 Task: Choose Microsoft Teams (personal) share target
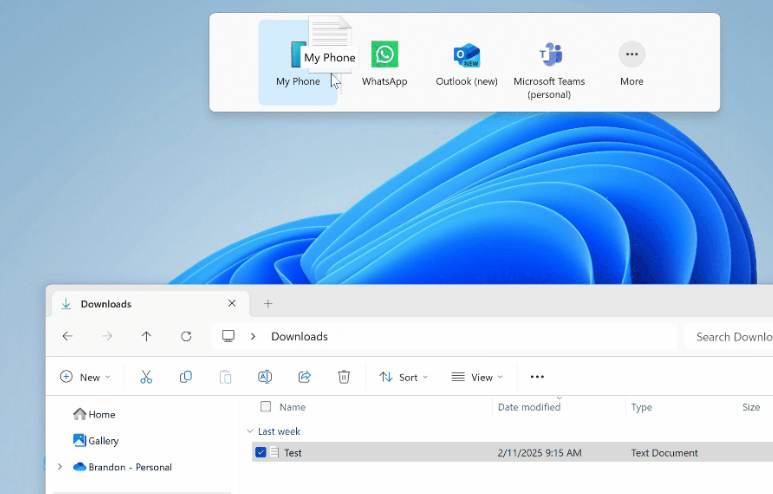(x=549, y=70)
